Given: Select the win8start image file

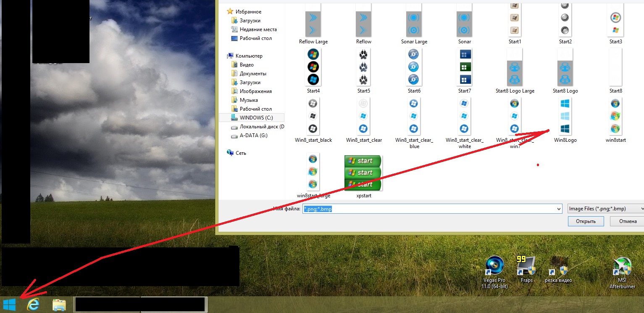Looking at the screenshot, I should [616, 120].
